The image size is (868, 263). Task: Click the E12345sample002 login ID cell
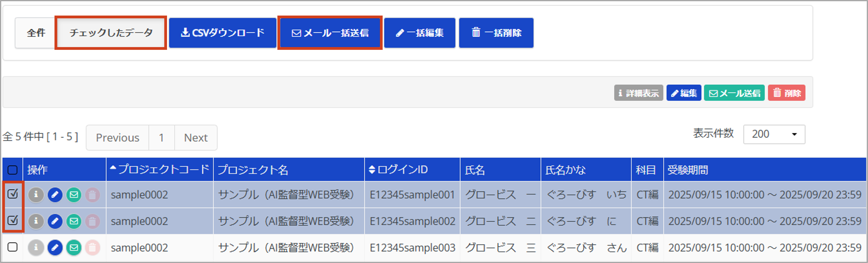(x=412, y=221)
